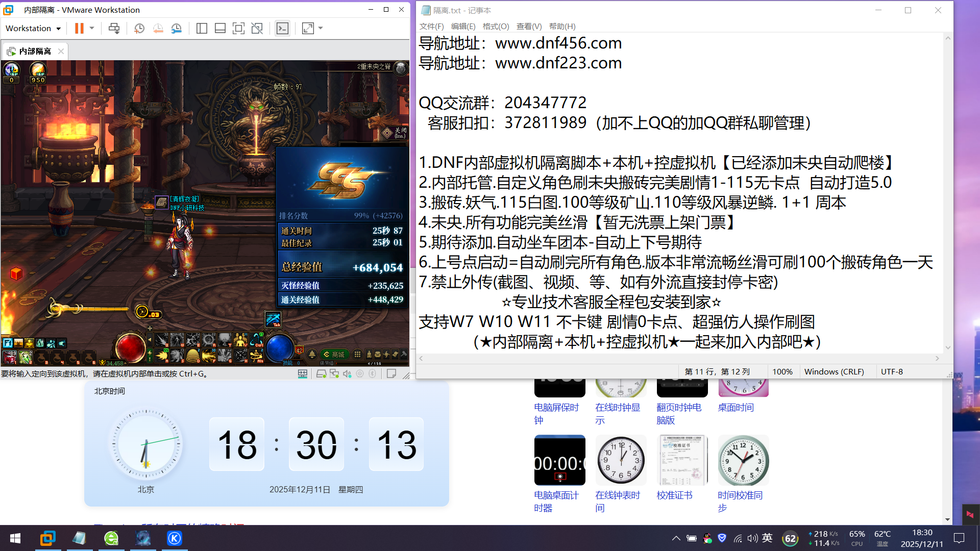Show the VMware library panel

202,29
